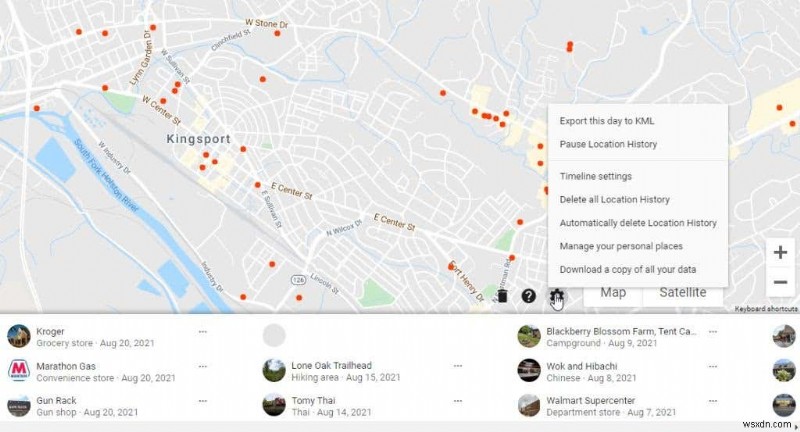Open Kroger place thumbnail

(x=19, y=337)
